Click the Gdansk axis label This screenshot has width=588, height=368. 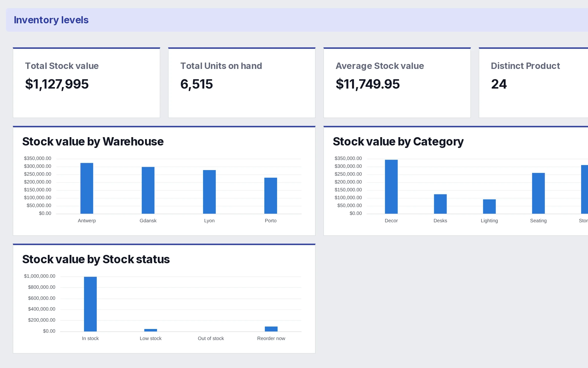pyautogui.click(x=148, y=221)
